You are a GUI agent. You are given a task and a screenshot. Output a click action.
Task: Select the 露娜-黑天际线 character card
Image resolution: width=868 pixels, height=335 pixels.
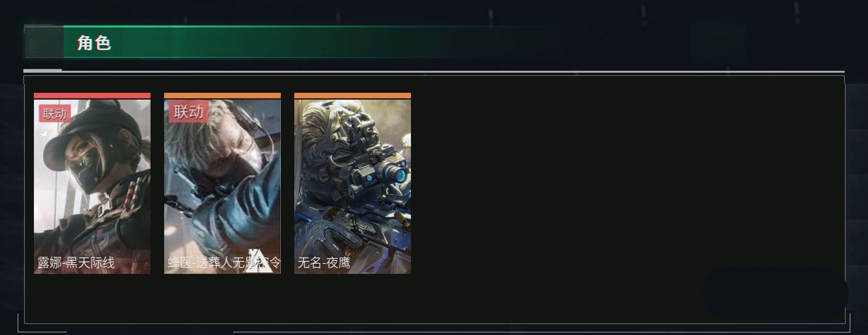coord(92,183)
